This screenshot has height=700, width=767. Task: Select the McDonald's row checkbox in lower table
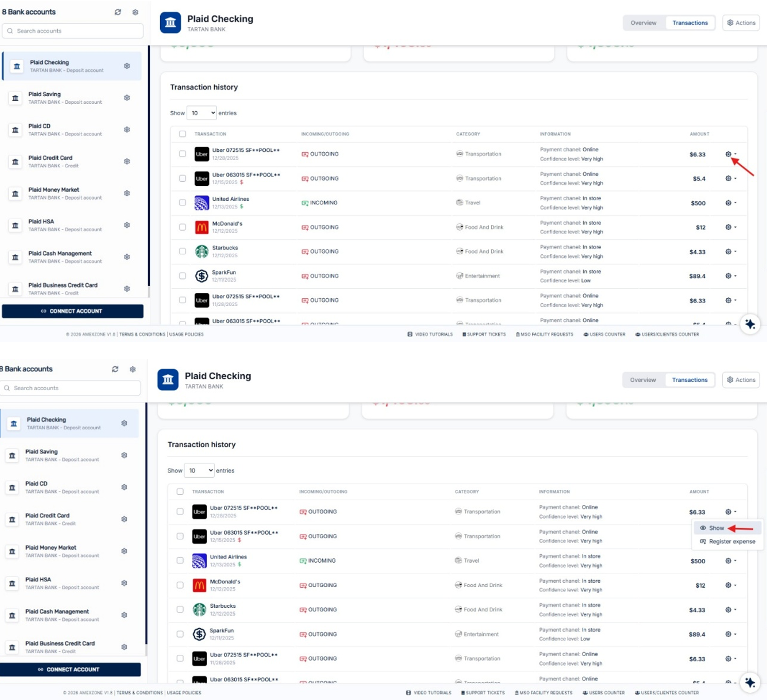point(180,585)
